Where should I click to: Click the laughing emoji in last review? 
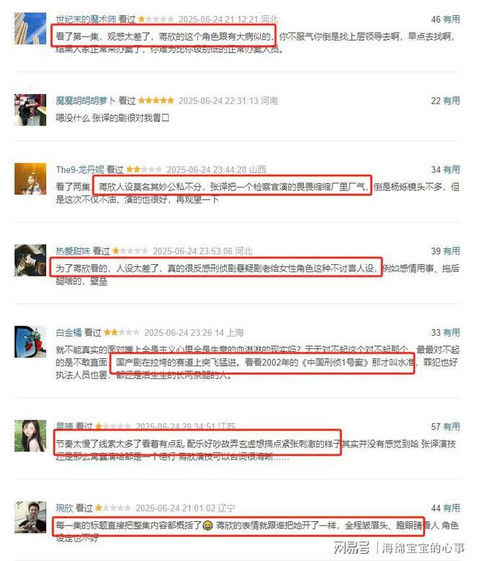[208, 526]
